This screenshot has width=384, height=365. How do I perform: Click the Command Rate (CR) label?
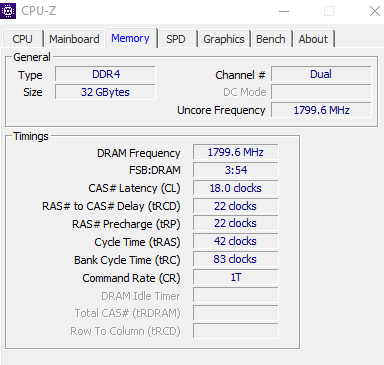131,278
